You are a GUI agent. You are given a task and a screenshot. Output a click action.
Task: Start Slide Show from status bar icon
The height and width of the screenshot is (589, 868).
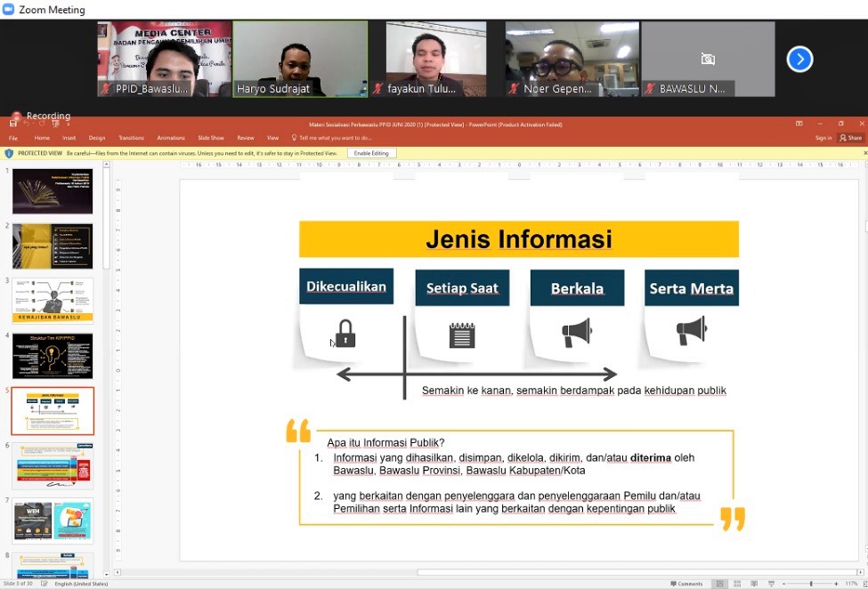[x=770, y=584]
